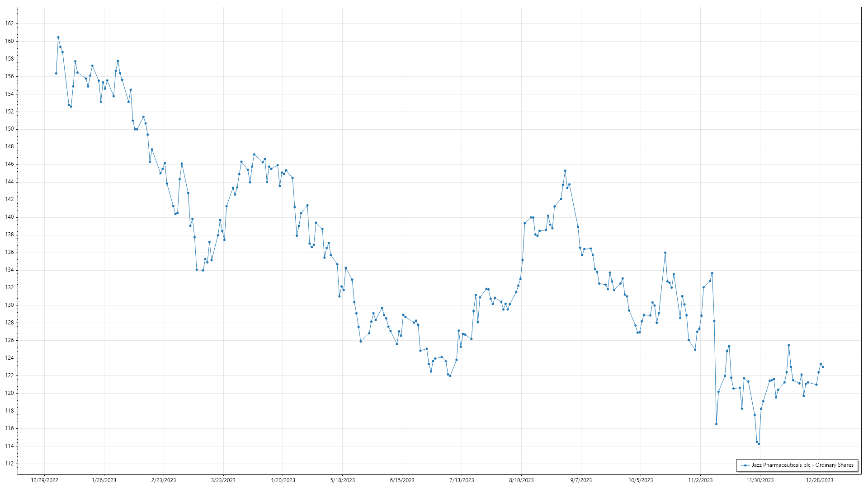Viewport: 868px width, 488px height.
Task: Click the 112 y-axis tick label
Action: click(x=9, y=464)
